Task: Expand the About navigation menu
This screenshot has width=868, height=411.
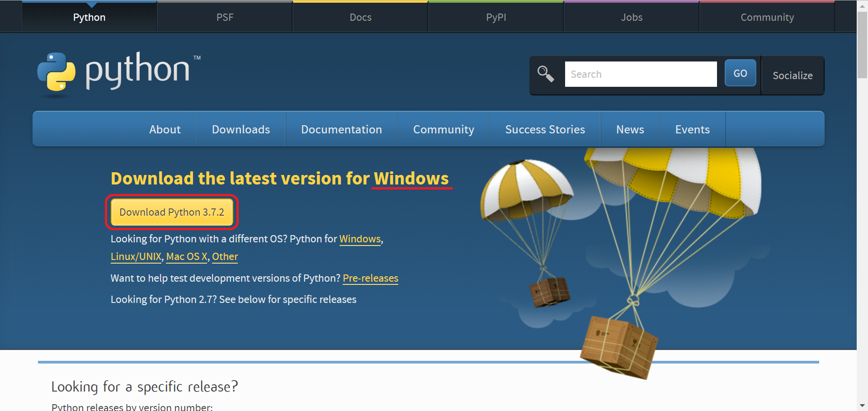Action: pyautogui.click(x=165, y=129)
